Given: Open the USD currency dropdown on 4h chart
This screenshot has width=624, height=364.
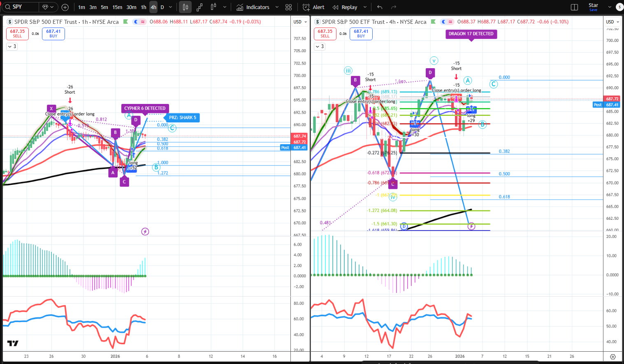Looking at the screenshot, I should [x=612, y=22].
